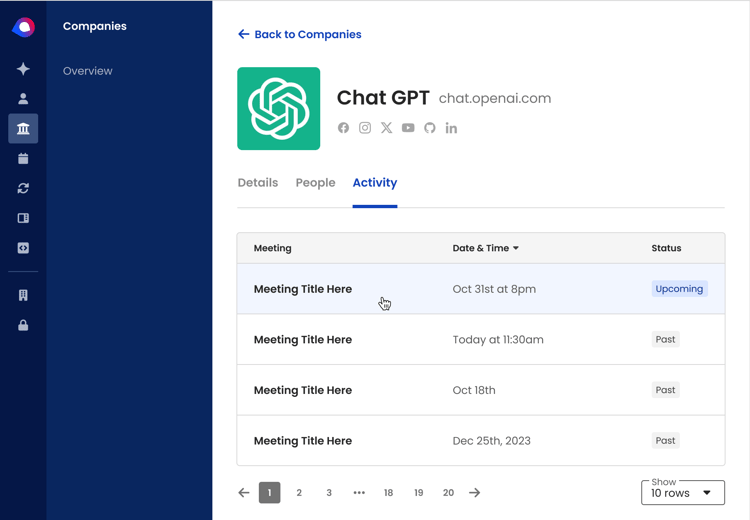Click the sync arrows sidebar icon
Image resolution: width=750 pixels, height=520 pixels.
[23, 188]
